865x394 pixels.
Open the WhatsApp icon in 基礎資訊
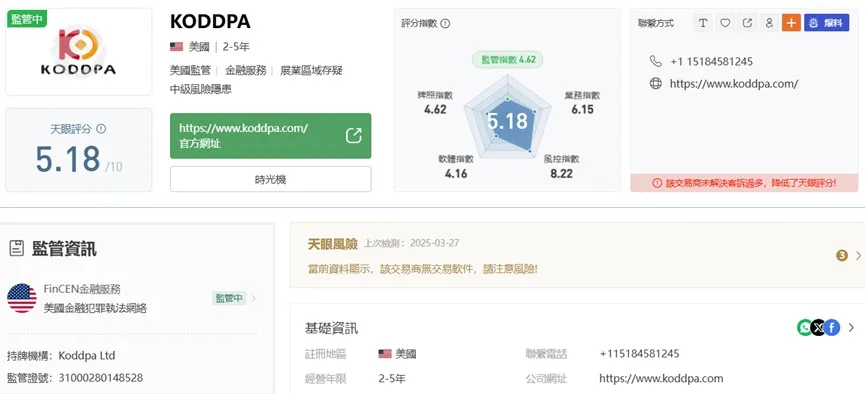(x=805, y=328)
